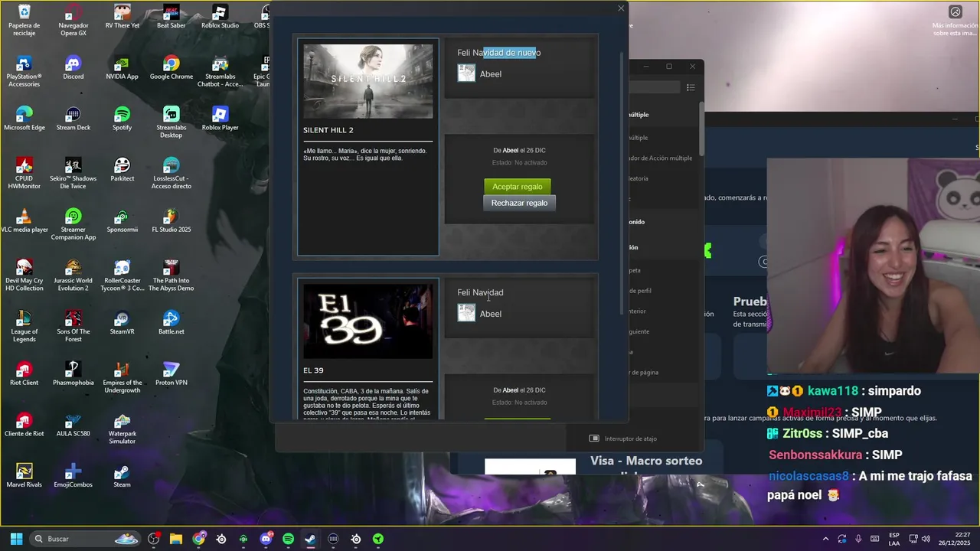Launch the SteamVR desktop icon
This screenshot has width=980, height=551.
tap(122, 323)
